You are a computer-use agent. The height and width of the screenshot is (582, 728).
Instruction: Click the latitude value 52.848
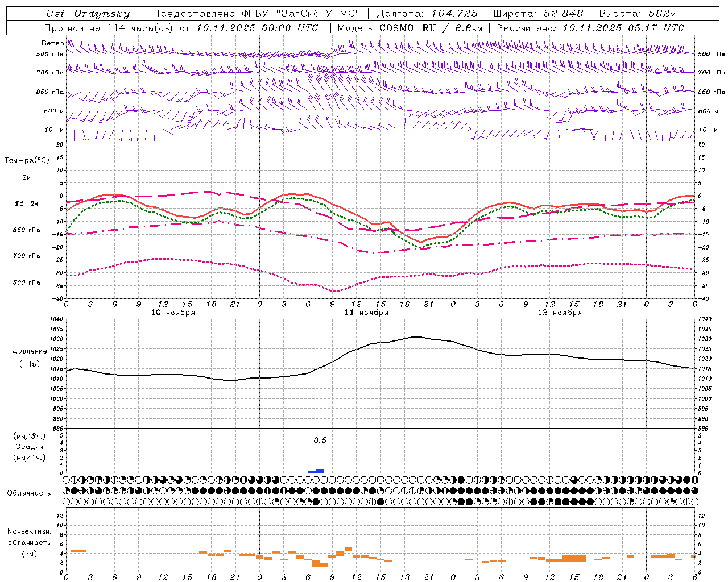(x=562, y=14)
